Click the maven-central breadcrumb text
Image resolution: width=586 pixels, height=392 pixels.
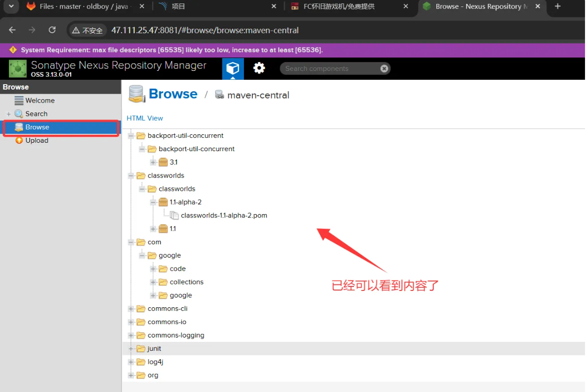pos(258,95)
